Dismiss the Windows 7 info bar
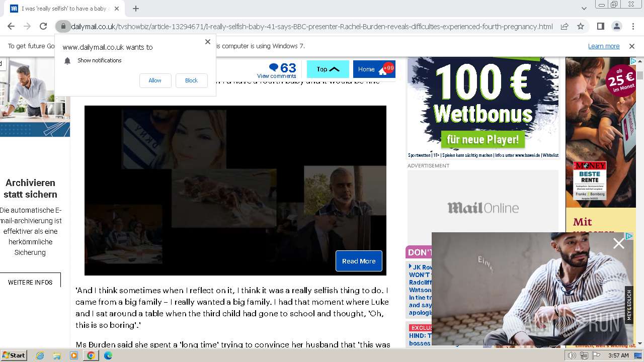Viewport: 644px width, 362px height. pyautogui.click(x=632, y=46)
